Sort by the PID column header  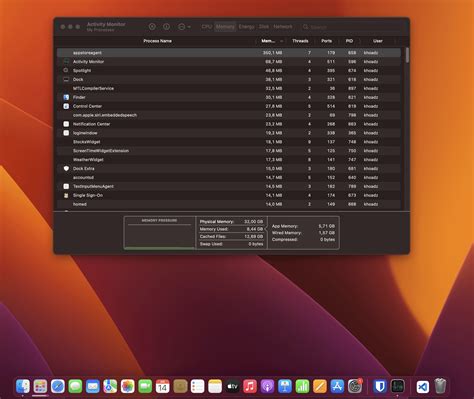349,41
